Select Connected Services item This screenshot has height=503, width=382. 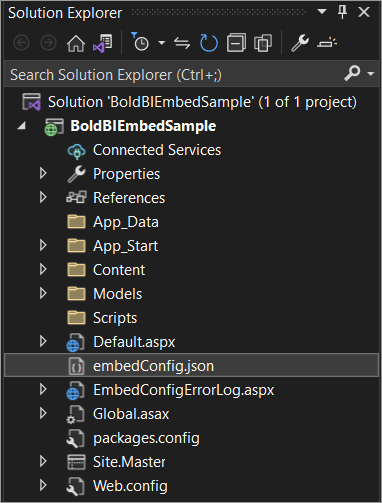click(x=157, y=150)
